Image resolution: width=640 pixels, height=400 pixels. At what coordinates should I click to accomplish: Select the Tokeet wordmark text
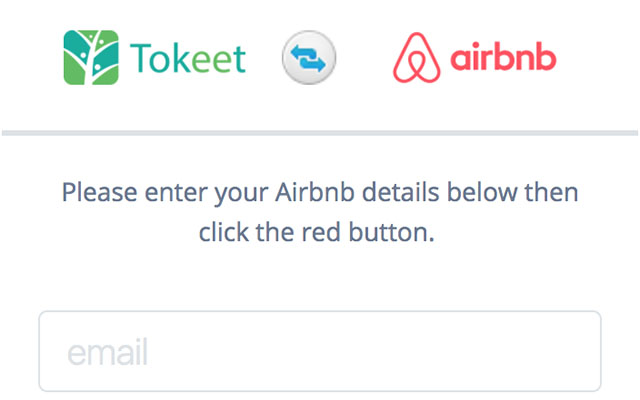pyautogui.click(x=188, y=59)
